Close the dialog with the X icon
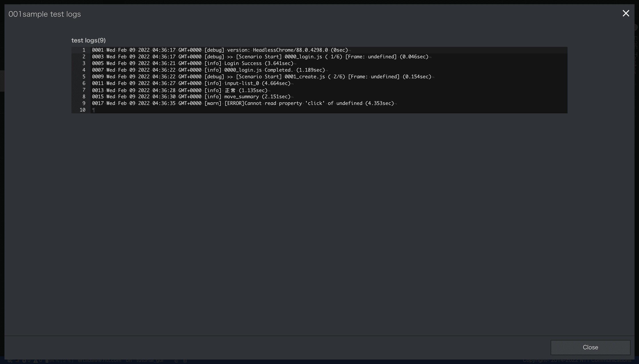Image resolution: width=639 pixels, height=364 pixels. click(x=626, y=13)
